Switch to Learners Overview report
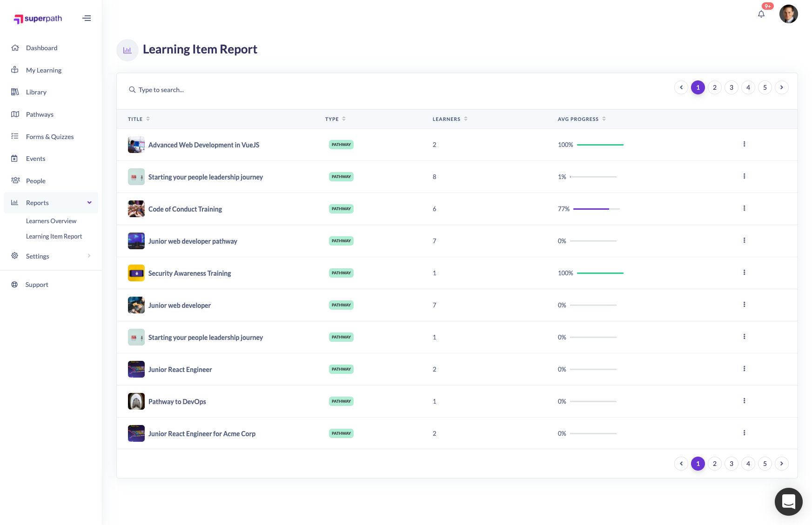The width and height of the screenshot is (812, 525). (x=51, y=221)
